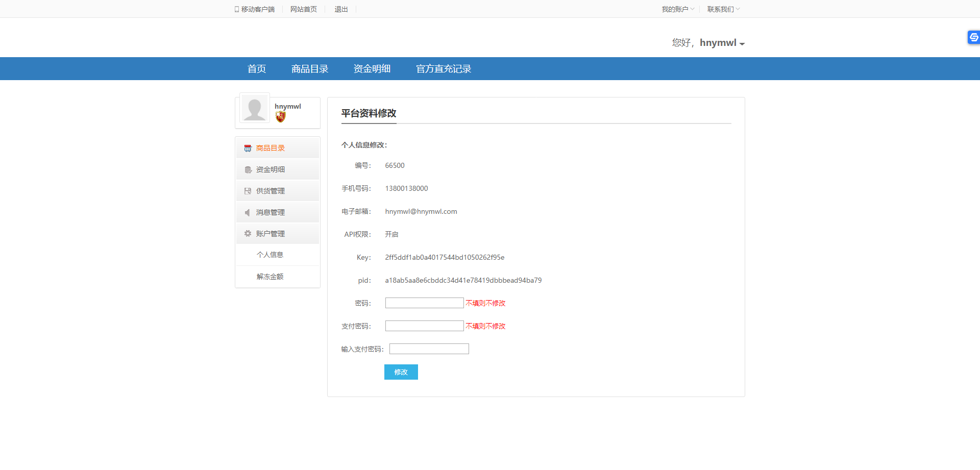Click the 资金明细 coins icon in sidebar
The height and width of the screenshot is (470, 980).
(x=248, y=170)
